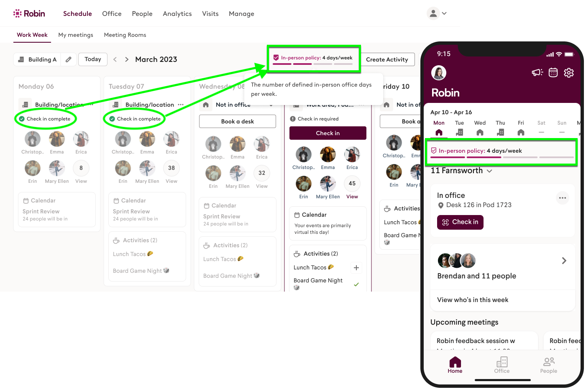
Task: Click the maroon Check in button on Thursday
Action: click(x=328, y=133)
